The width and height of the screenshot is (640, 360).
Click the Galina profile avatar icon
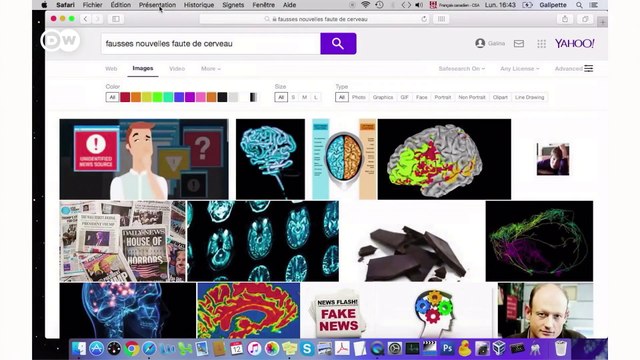click(x=480, y=43)
